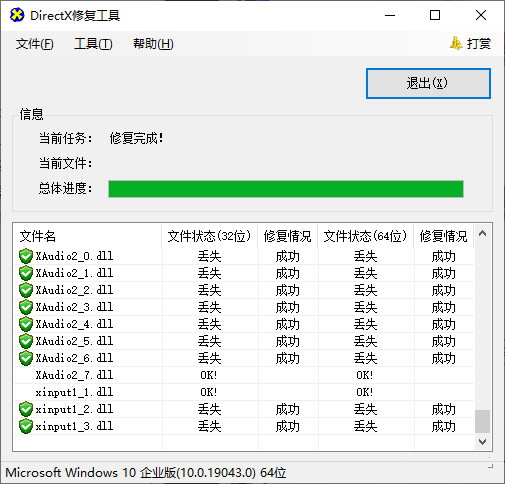Select the XAudio2_2.dll file name
Viewport: 505px width, 484px height.
coord(74,290)
